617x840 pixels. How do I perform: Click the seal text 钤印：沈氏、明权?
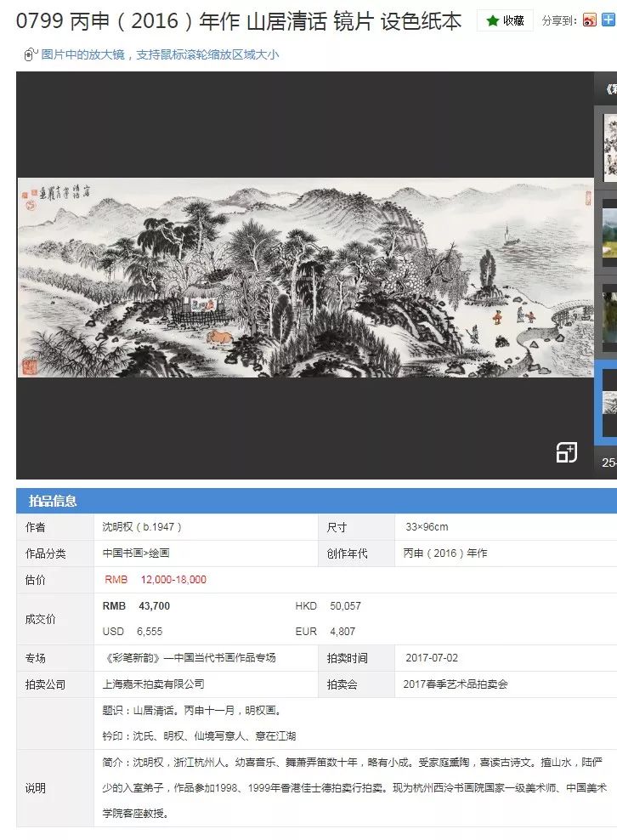(143, 736)
